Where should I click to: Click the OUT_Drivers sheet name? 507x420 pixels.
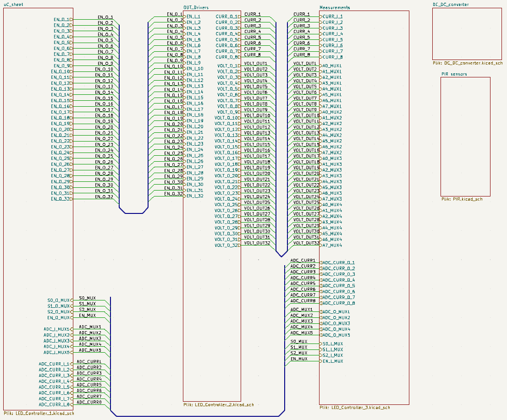(196, 8)
